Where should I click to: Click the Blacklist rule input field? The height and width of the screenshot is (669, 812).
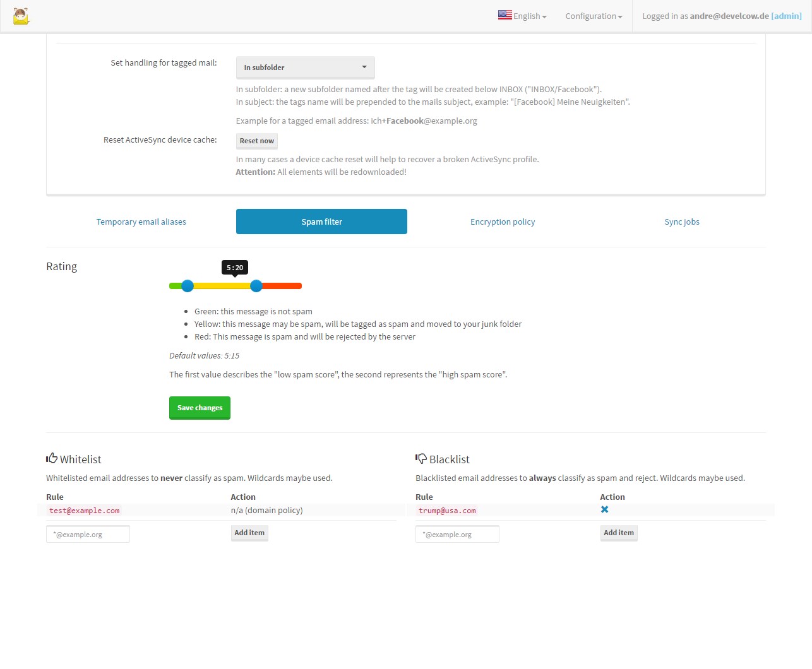[457, 534]
